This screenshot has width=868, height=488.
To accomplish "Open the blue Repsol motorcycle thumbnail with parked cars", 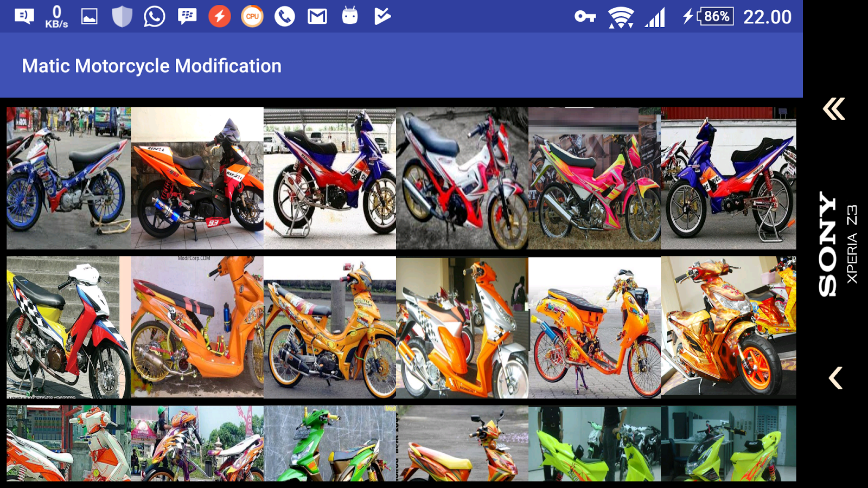I will pyautogui.click(x=330, y=178).
